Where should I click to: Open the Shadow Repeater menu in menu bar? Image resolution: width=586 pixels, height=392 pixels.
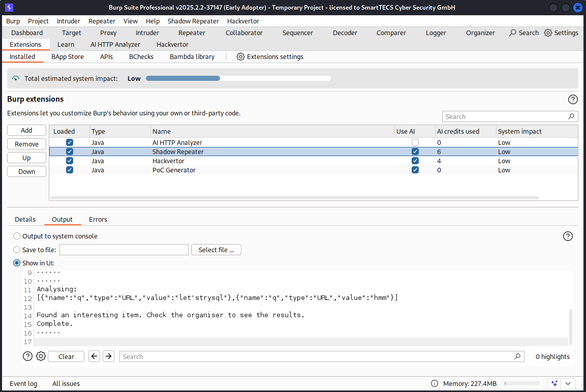pos(193,21)
